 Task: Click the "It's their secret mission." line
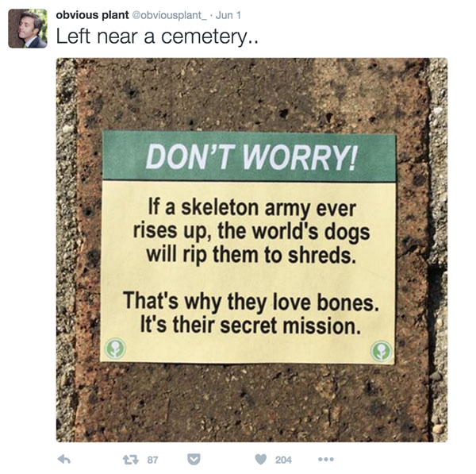click(x=248, y=324)
